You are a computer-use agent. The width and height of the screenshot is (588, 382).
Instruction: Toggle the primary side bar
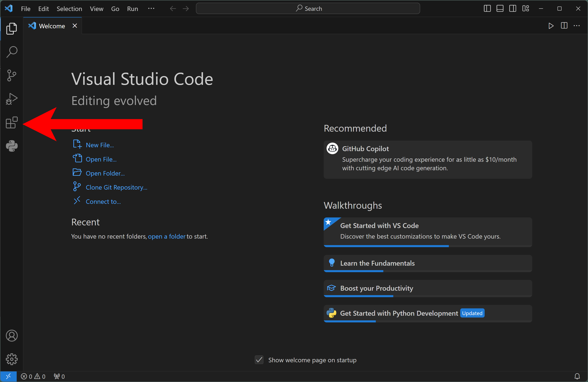coord(487,9)
